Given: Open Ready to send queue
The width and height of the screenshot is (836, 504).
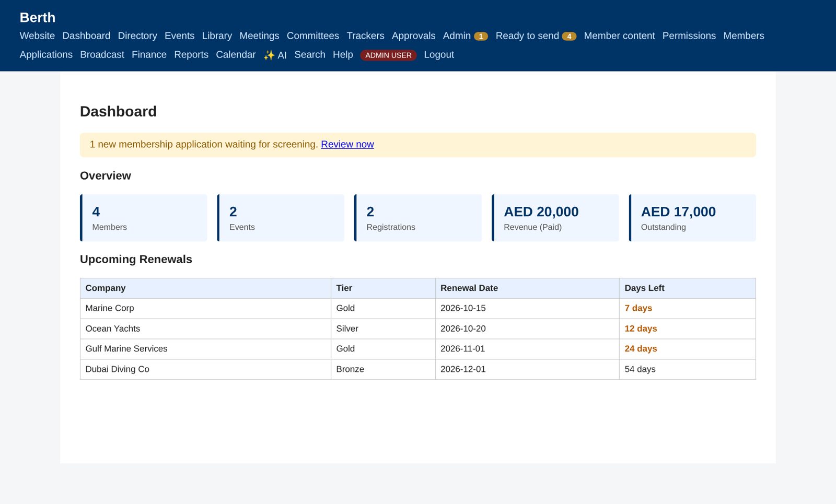Looking at the screenshot, I should pos(527,36).
